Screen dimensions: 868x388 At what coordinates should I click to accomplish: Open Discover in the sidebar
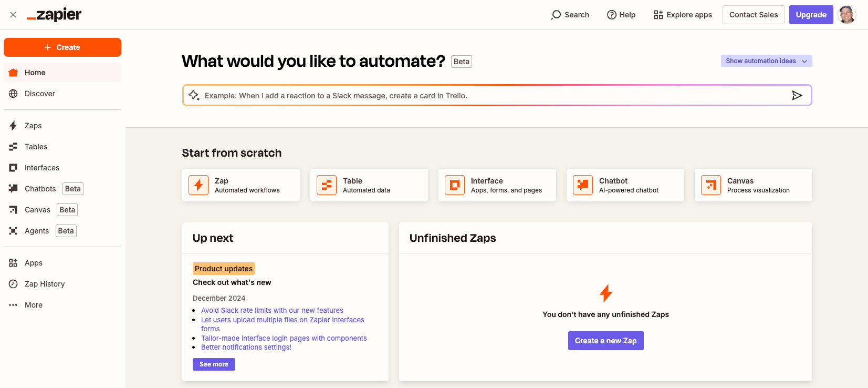[x=62, y=94]
